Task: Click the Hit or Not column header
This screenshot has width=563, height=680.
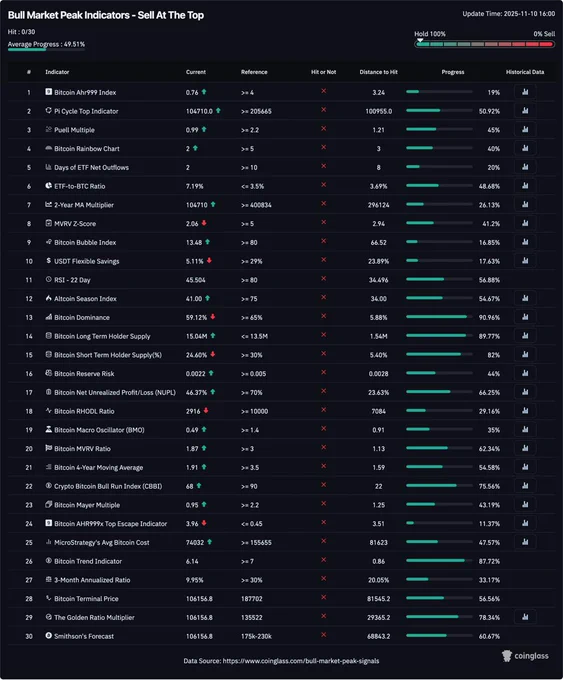Action: tap(324, 72)
